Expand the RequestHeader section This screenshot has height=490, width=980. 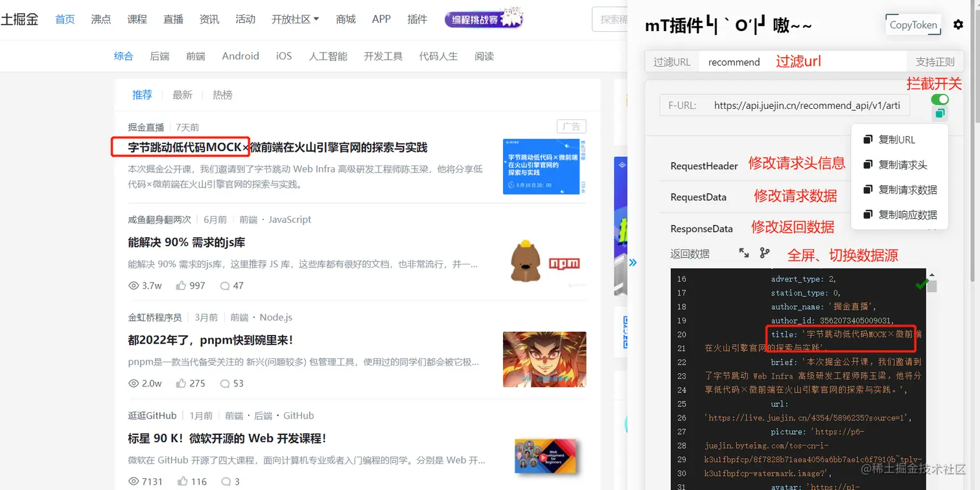pos(704,166)
